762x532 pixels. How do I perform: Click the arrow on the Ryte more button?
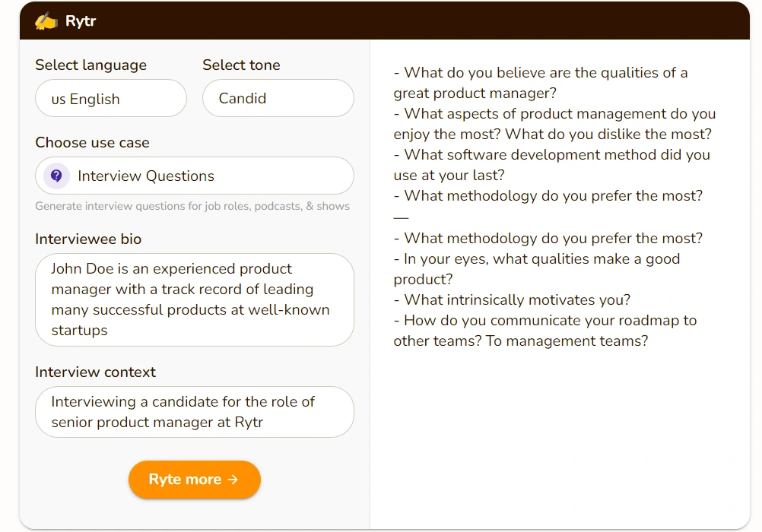233,480
